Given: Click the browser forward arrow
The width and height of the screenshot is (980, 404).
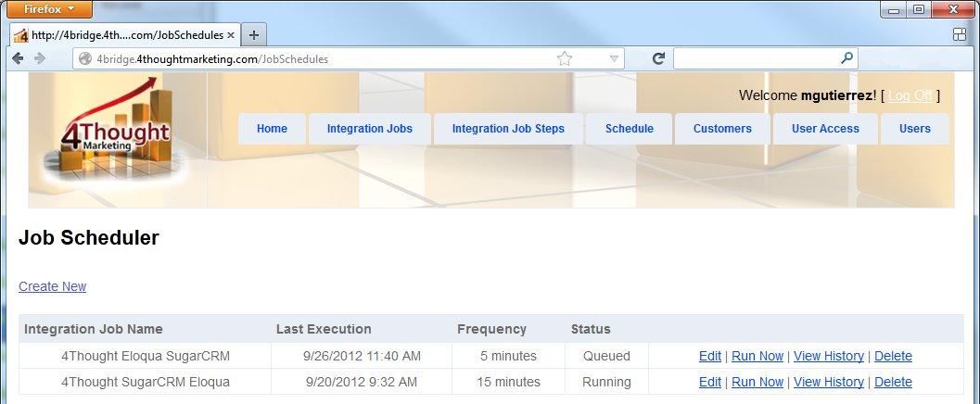Looking at the screenshot, I should [x=39, y=58].
